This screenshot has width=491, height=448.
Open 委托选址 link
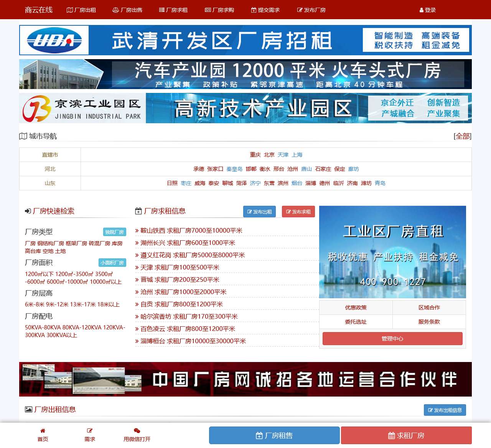[356, 322]
